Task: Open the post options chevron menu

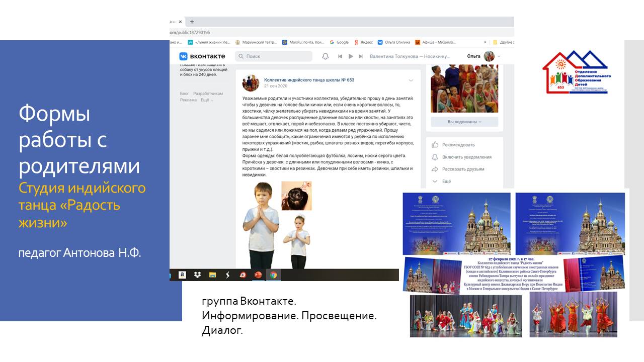Action: [x=411, y=80]
